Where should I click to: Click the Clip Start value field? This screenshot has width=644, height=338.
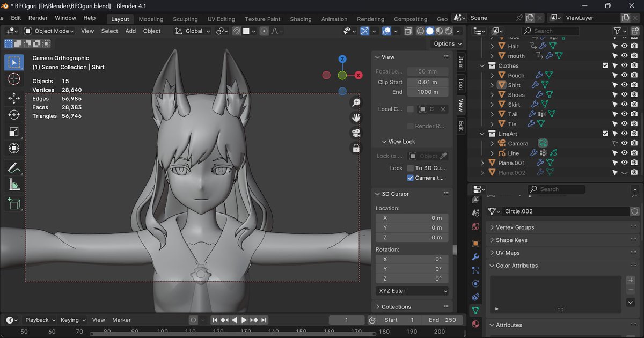coord(427,82)
